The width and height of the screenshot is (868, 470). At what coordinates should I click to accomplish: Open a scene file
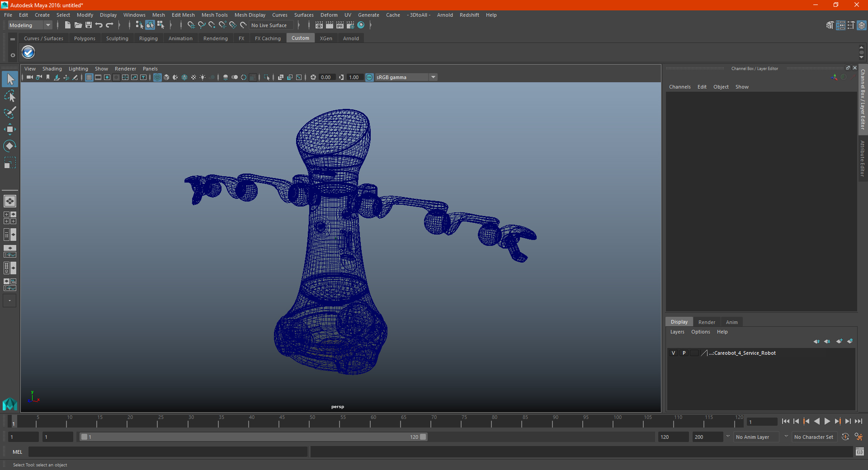[78, 25]
